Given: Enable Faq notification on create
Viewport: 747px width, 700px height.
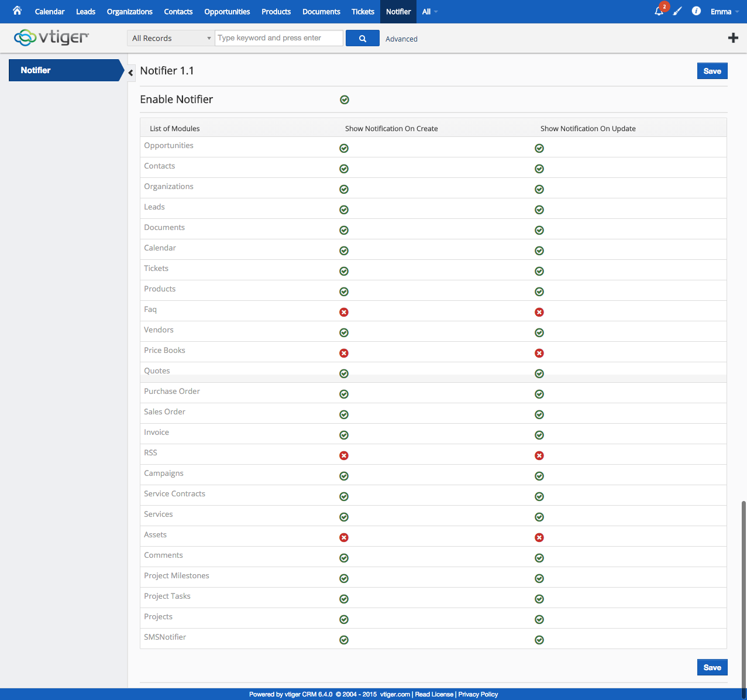Looking at the screenshot, I should 344,313.
